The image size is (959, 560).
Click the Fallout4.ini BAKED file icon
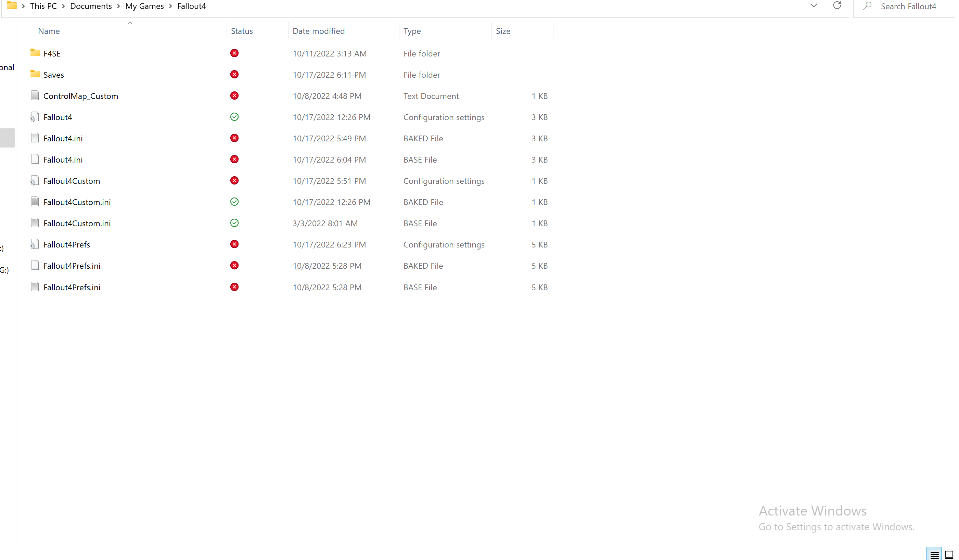[35, 138]
